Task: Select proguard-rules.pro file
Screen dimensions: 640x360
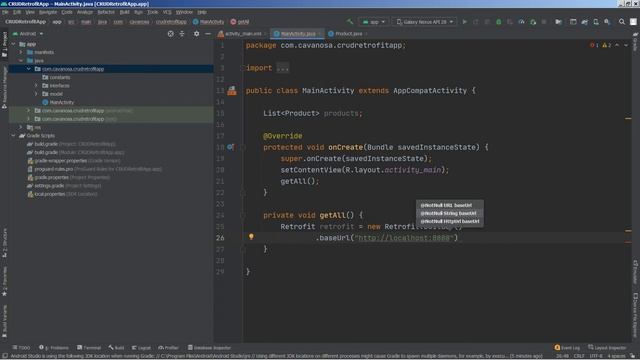Action: coord(53,169)
